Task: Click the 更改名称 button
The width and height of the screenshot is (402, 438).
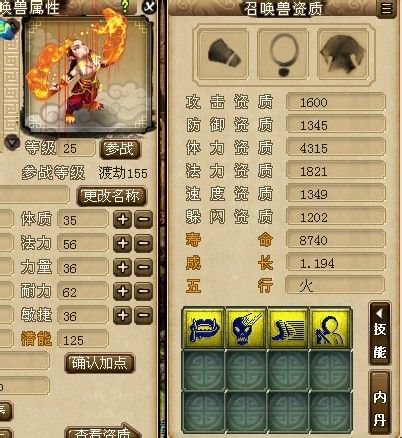Action: pyautogui.click(x=111, y=196)
